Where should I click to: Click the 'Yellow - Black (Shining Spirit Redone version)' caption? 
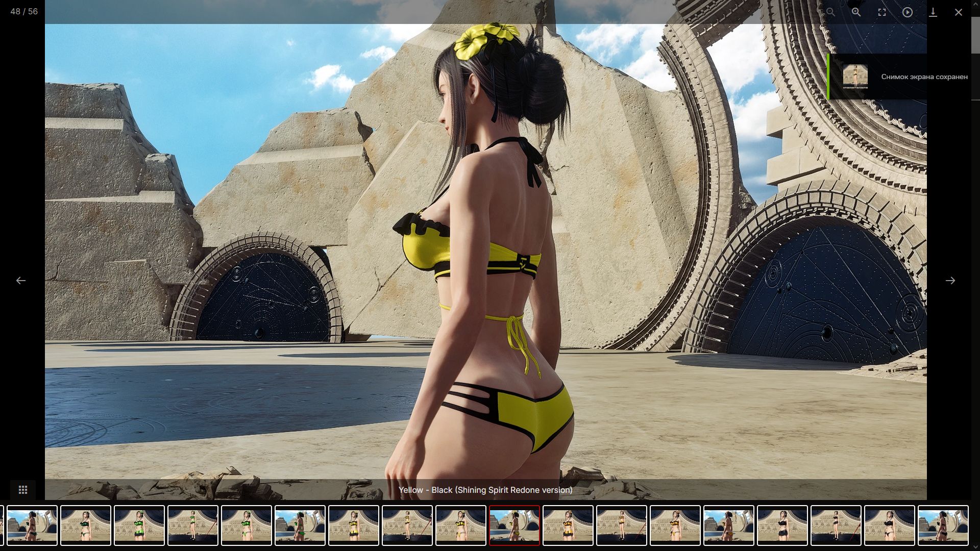pos(485,490)
